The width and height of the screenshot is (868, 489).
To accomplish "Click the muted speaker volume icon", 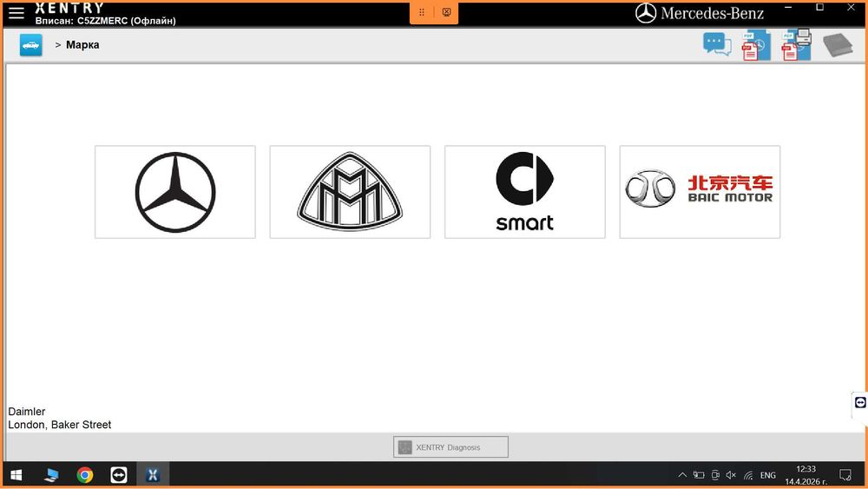I will pos(731,475).
